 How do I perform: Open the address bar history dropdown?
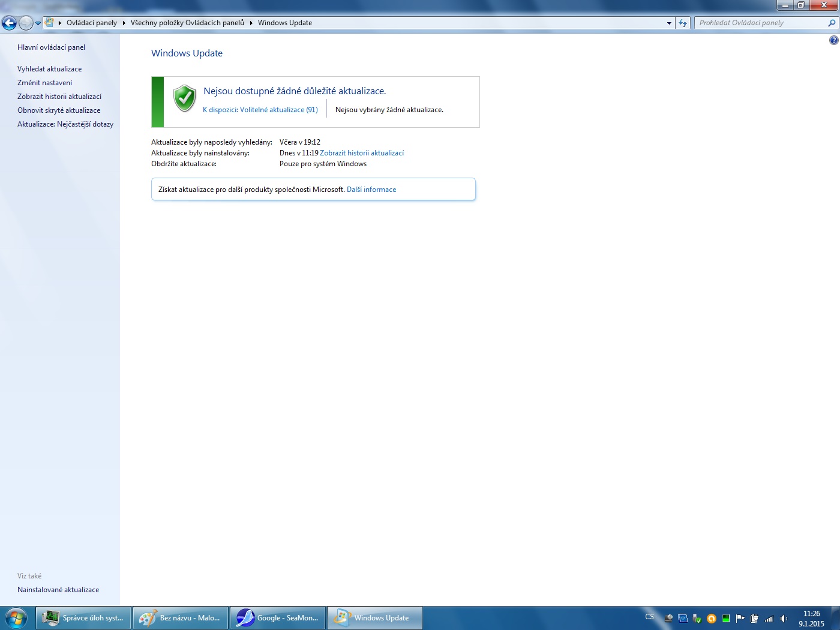click(669, 23)
